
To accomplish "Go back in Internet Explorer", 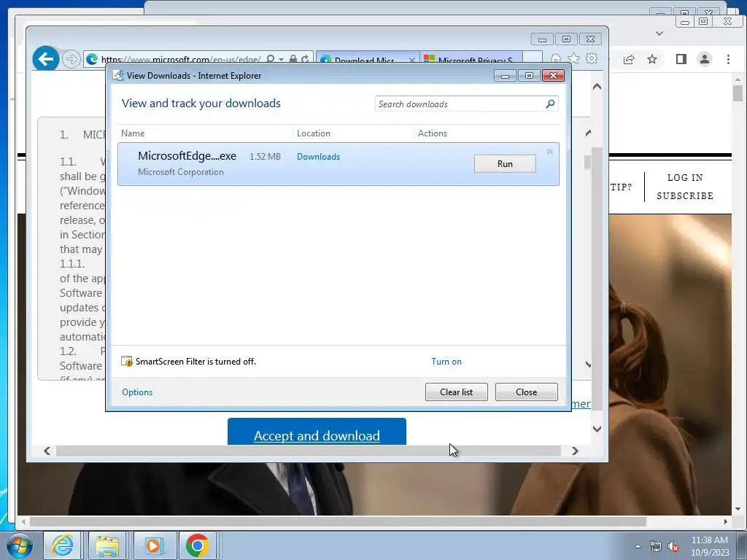I will 46,59.
